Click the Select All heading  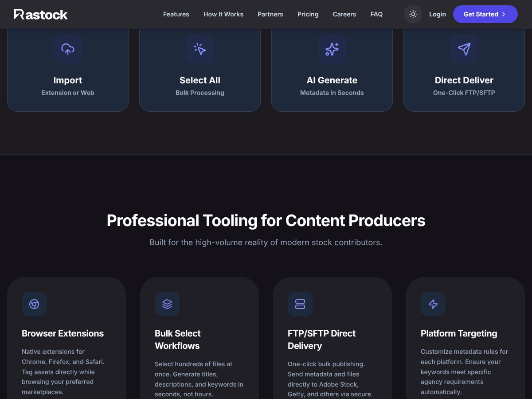pyautogui.click(x=200, y=80)
